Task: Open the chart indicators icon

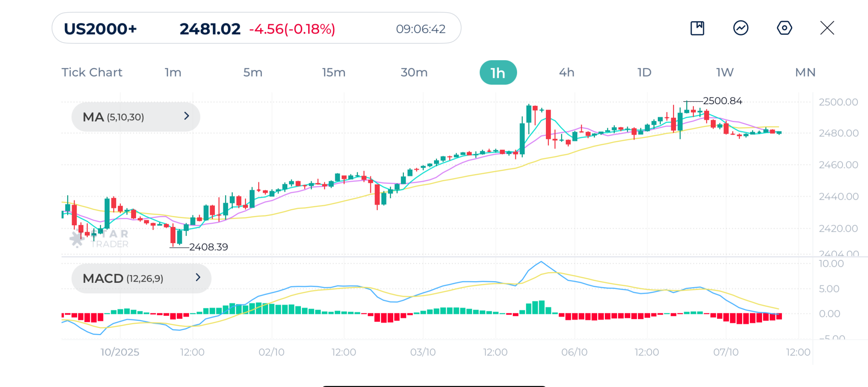Action: 740,28
